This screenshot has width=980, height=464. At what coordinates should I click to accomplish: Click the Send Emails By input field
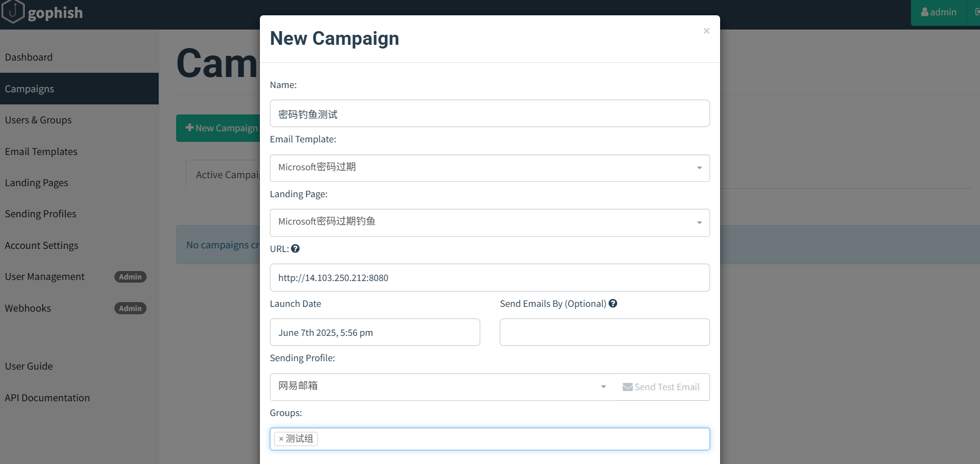coord(604,333)
